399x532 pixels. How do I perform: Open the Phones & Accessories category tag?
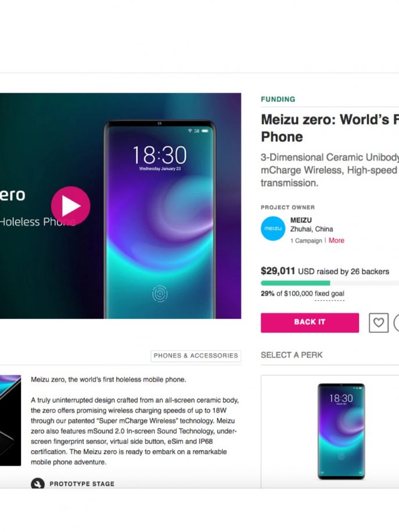pyautogui.click(x=196, y=355)
